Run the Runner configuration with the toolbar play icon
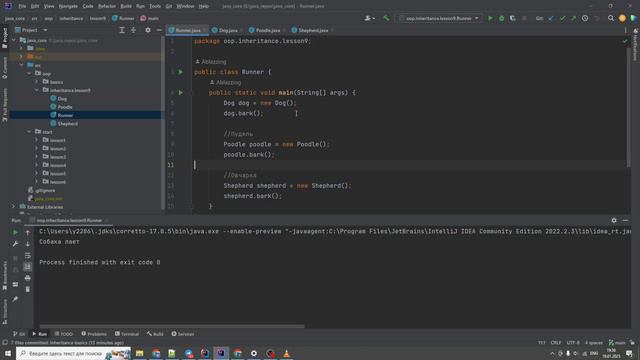 [x=490, y=18]
